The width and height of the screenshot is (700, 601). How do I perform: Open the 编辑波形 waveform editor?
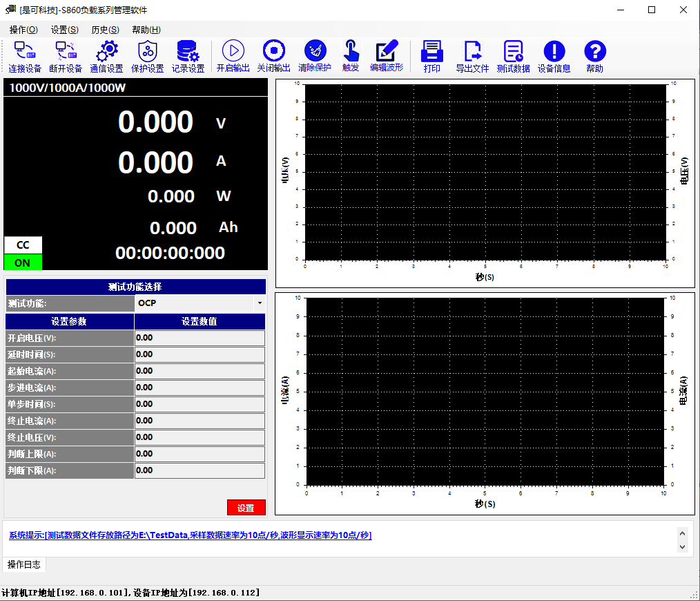click(x=387, y=56)
